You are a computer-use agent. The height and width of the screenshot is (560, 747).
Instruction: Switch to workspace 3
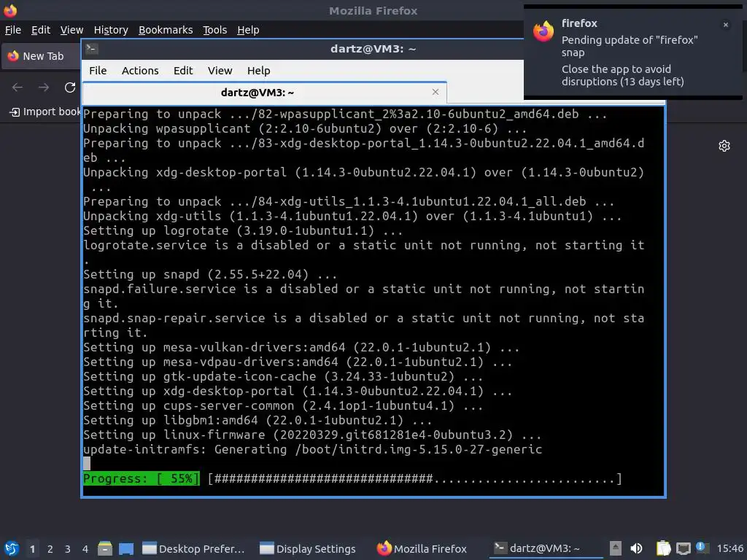pyautogui.click(x=68, y=549)
